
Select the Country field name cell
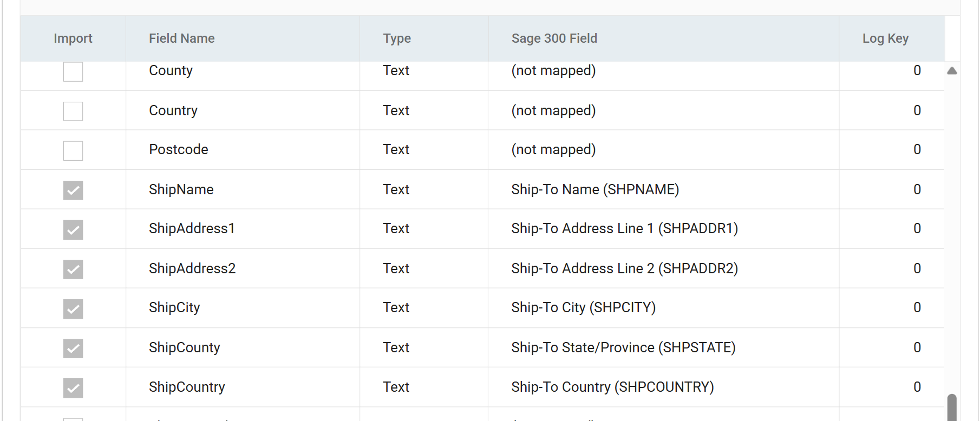click(x=243, y=110)
